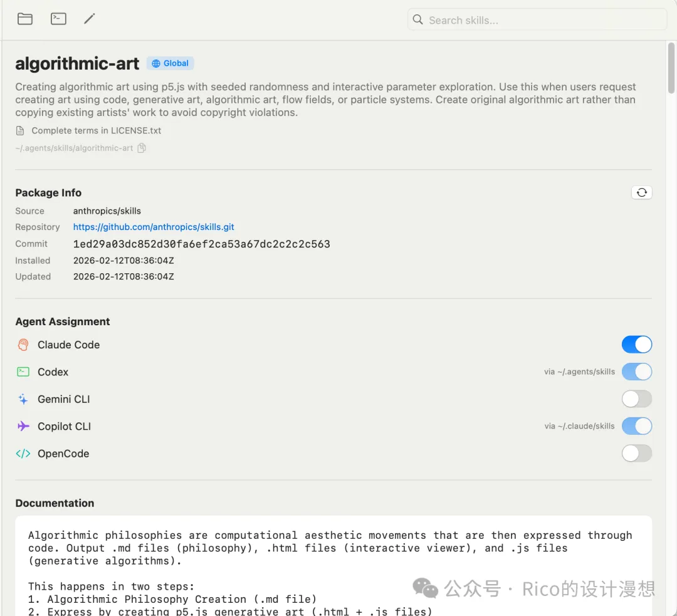Enable the OpenCode toggle

pyautogui.click(x=636, y=454)
